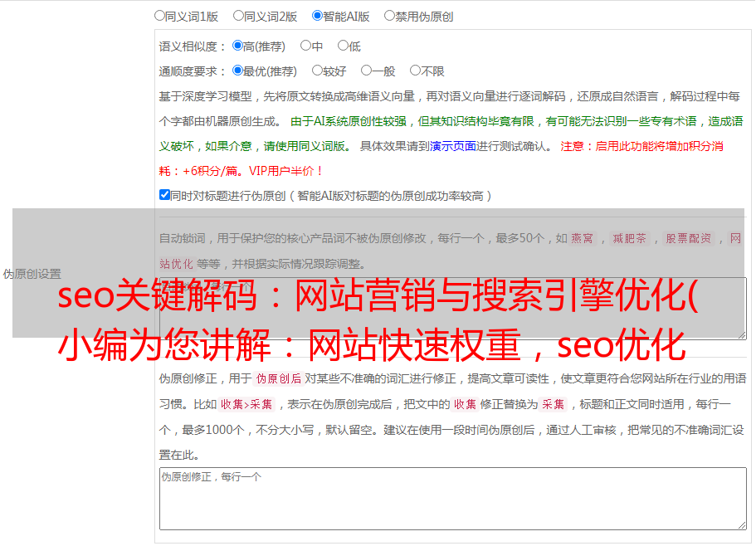Click the 伪原创设置 section label
This screenshot has width=756, height=546.
click(x=32, y=274)
